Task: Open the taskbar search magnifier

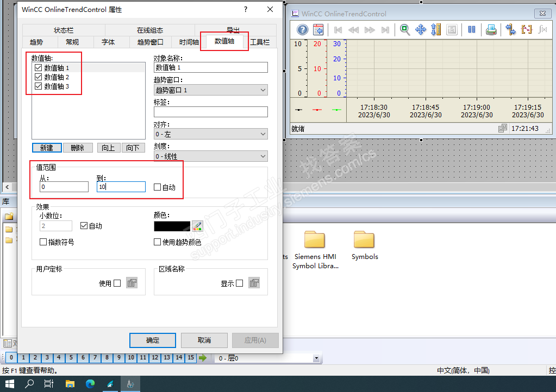Action: (29, 384)
